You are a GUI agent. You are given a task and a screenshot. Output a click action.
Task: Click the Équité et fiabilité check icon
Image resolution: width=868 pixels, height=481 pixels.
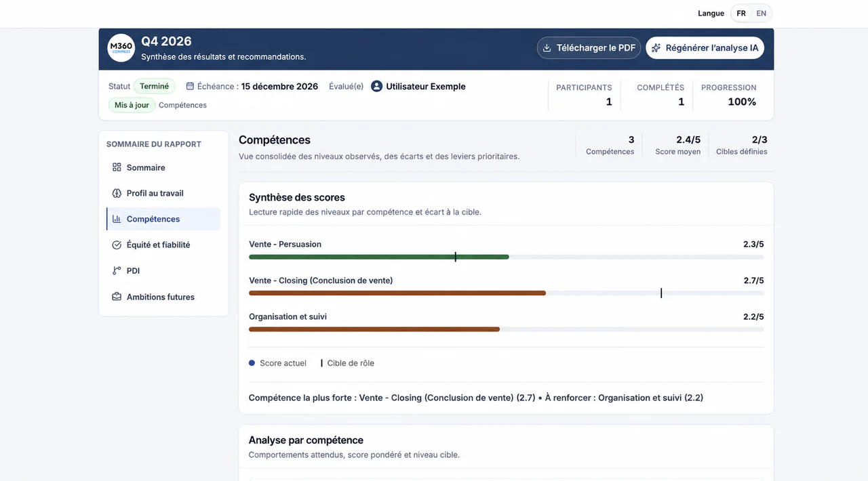point(117,245)
